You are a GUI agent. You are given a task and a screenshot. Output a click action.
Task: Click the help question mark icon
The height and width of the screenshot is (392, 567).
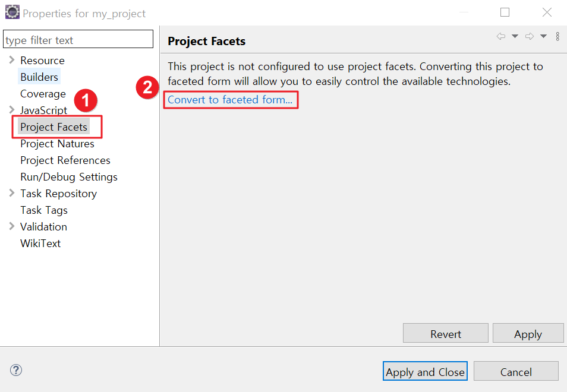pos(15,370)
